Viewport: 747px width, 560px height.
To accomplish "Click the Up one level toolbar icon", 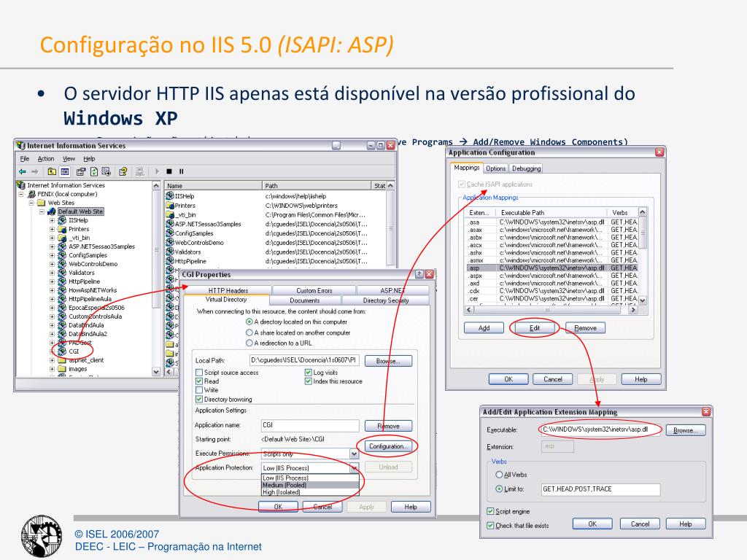I will coord(52,171).
